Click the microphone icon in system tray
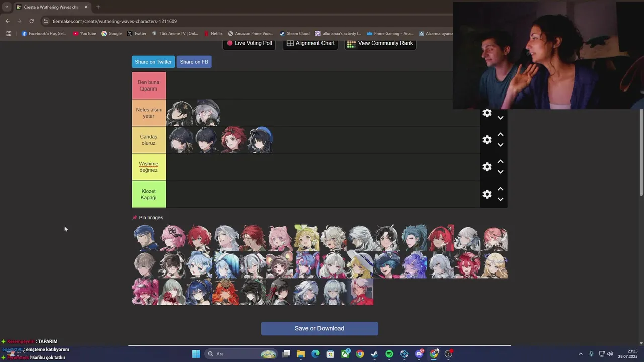 [x=591, y=354]
